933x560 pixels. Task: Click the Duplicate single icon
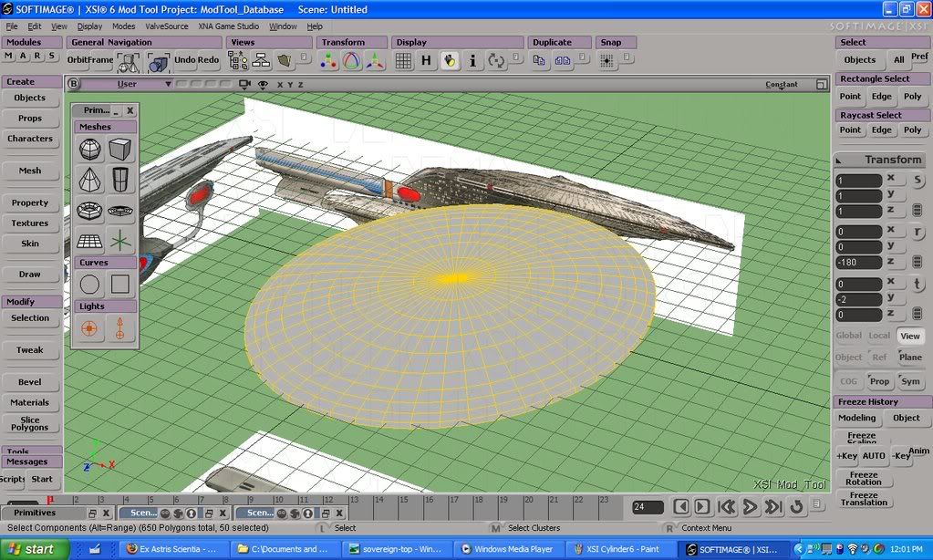[539, 61]
